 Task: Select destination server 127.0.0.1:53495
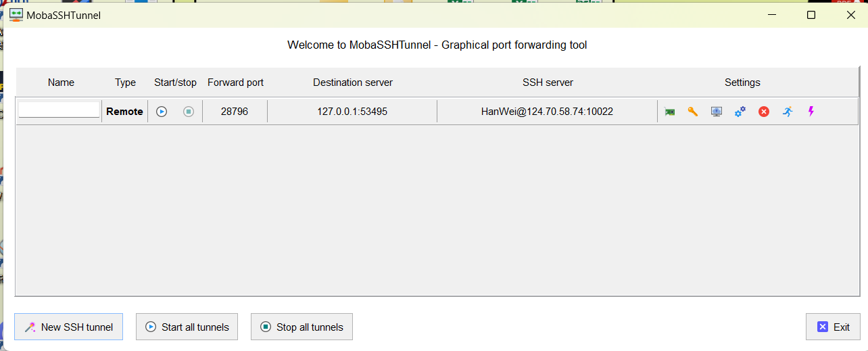point(352,112)
